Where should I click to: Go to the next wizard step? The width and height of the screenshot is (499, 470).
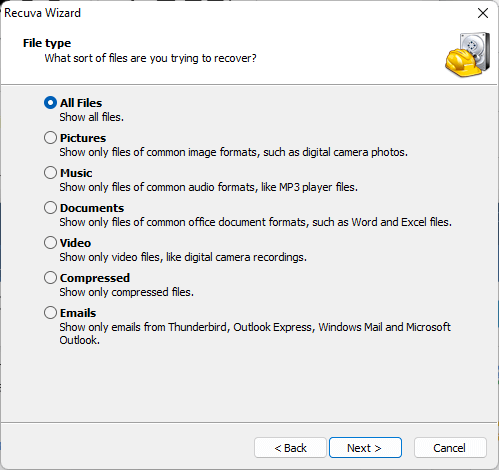tap(365, 448)
